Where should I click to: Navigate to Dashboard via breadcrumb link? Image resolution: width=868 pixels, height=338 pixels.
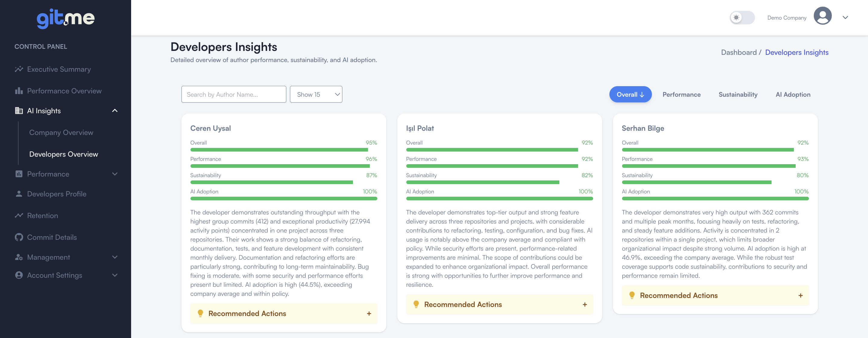coord(739,52)
